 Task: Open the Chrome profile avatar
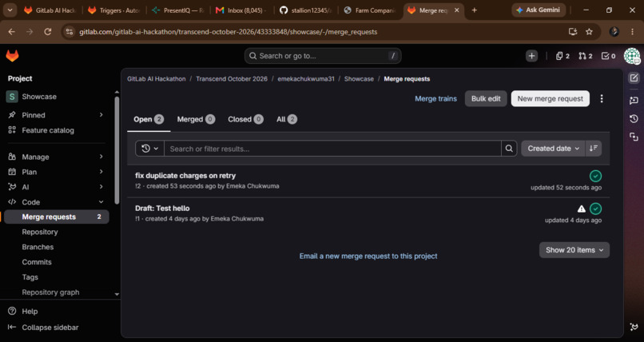coord(614,32)
